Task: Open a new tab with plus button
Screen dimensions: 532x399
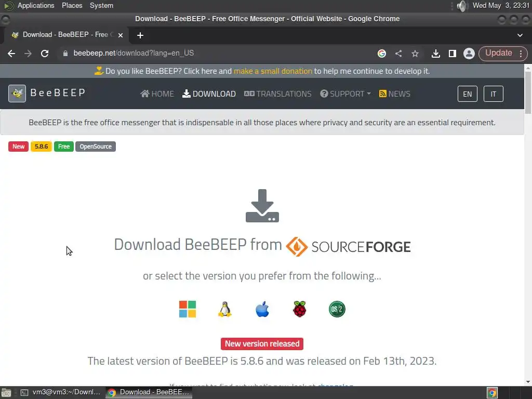Action: (x=140, y=35)
